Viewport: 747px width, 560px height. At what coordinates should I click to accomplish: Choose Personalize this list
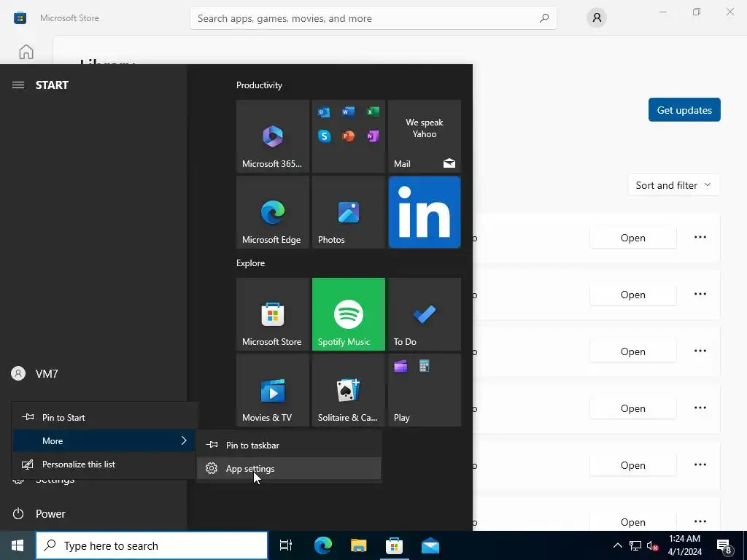tap(105, 464)
